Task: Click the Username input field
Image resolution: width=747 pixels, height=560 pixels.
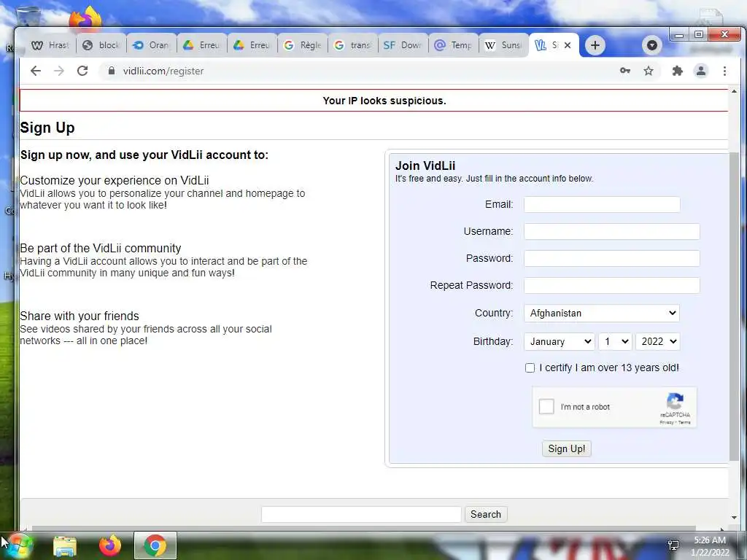Action: (612, 231)
